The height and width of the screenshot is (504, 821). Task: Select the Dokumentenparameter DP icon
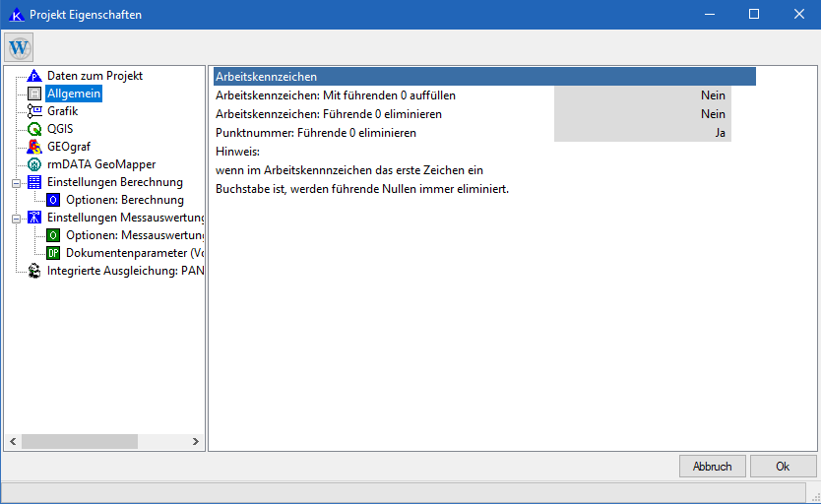coord(53,253)
